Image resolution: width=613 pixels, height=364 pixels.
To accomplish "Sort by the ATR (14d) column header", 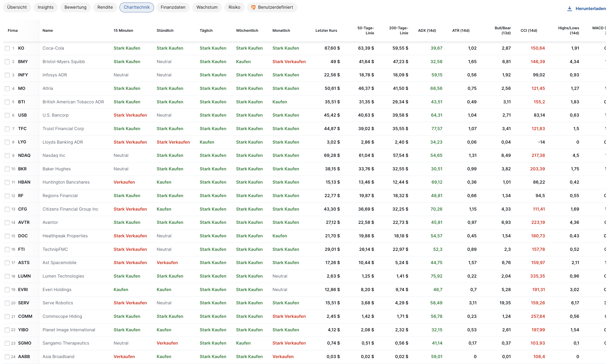I will [461, 30].
